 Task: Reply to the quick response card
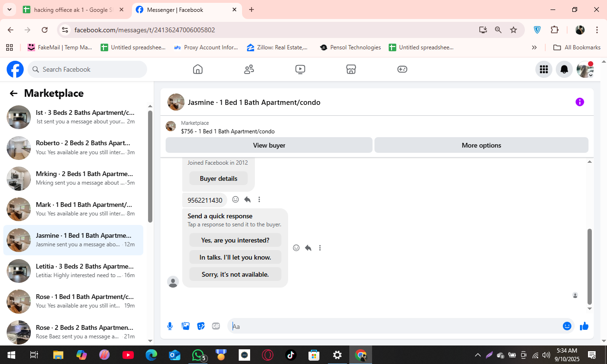pos(308,248)
